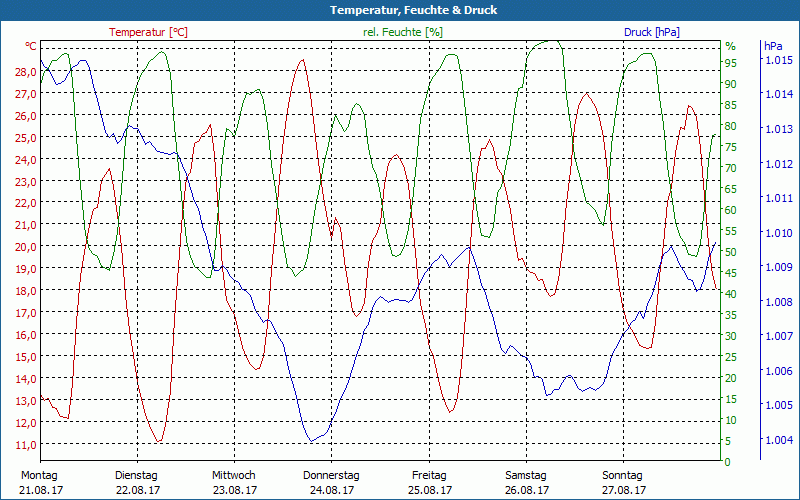Viewport: 800px width, 500px height.
Task: Pick the Mittwoch 23.08.17 date label
Action: pyautogui.click(x=234, y=482)
